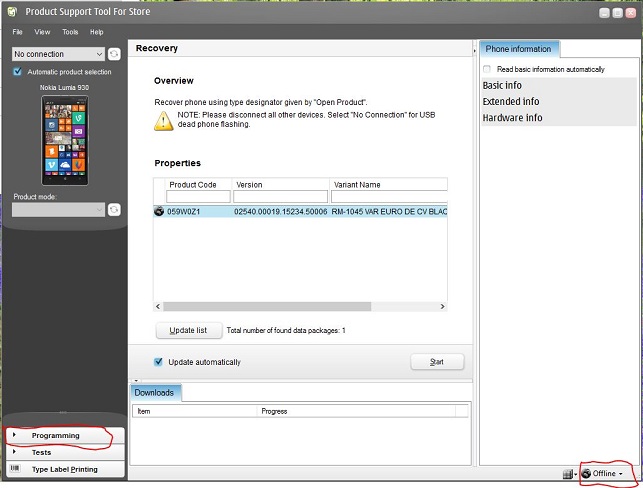Screen dimensions: 643x488
Task: Click the refresh icon beside connection dropdown
Action: 114,54
